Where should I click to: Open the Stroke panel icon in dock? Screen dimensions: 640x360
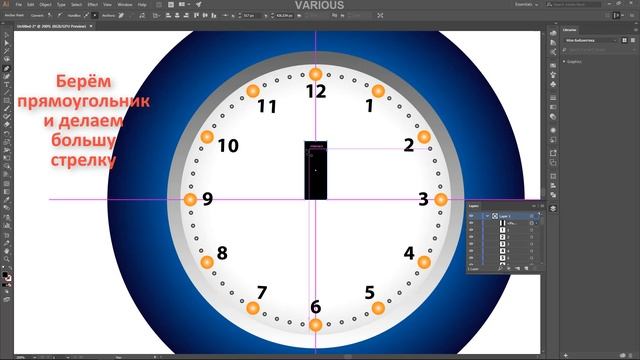[x=553, y=98]
